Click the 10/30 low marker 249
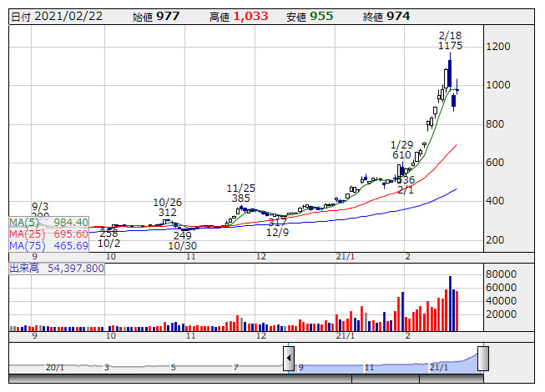Image resolution: width=545 pixels, height=392 pixels. coord(182,235)
